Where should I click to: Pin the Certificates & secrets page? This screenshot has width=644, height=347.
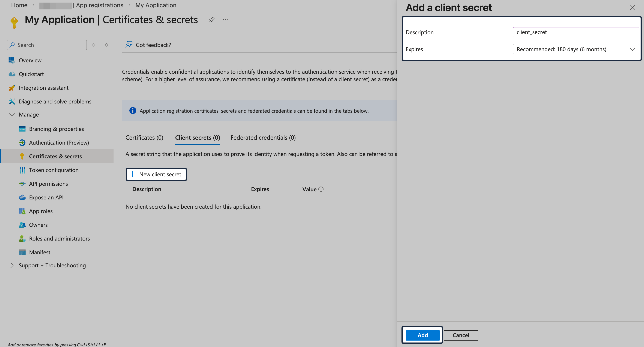point(211,19)
